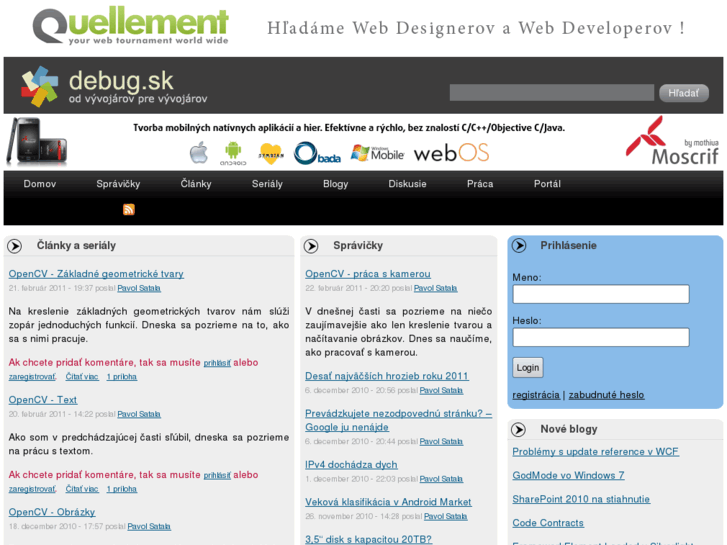The width and height of the screenshot is (727, 545).
Task: Open blog GodMode vo Windows 7
Action: (x=568, y=475)
